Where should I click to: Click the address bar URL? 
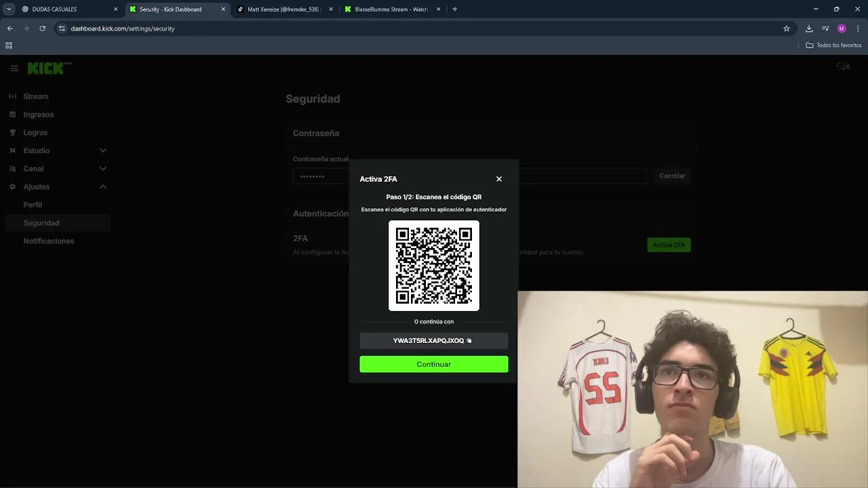(123, 28)
